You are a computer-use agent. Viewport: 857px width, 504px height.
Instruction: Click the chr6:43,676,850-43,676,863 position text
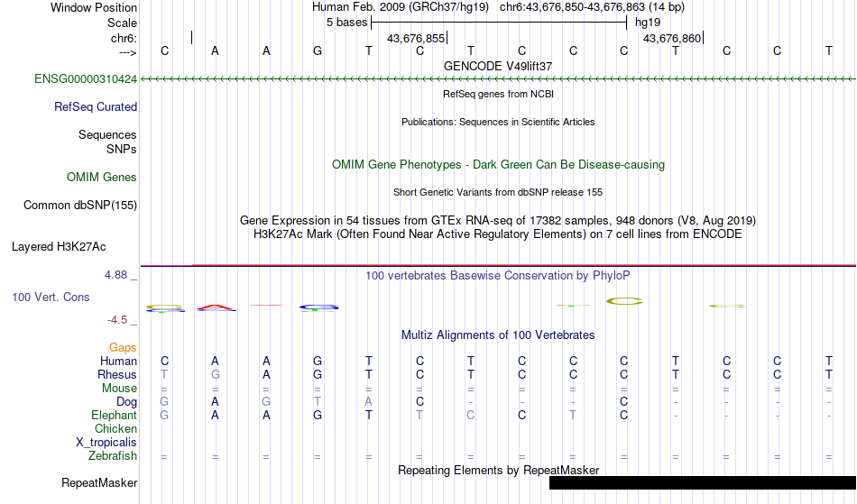(592, 7)
